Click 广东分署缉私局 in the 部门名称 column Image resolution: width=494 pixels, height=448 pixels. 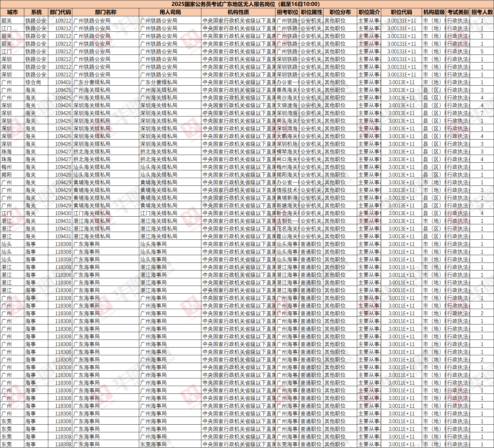point(105,82)
